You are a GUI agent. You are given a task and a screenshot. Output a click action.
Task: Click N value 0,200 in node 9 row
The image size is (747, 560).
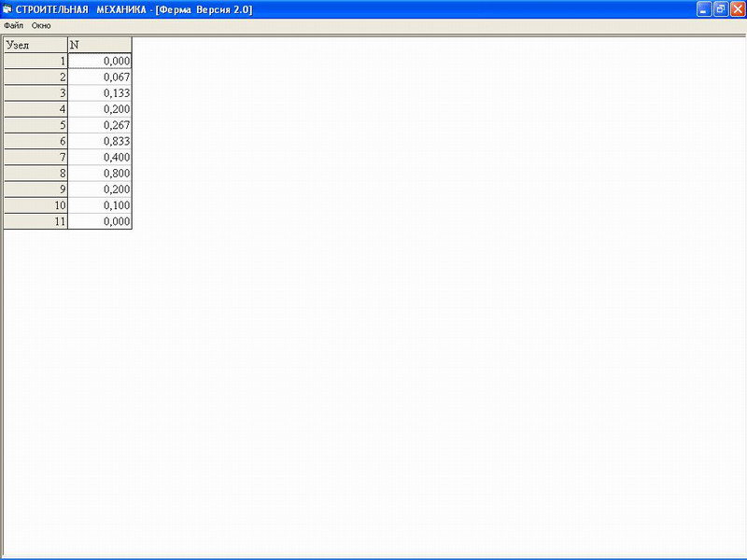(100, 189)
